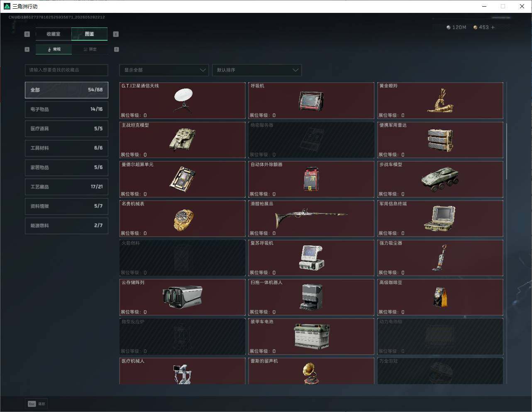Viewport: 532px width, 412px height.
Task: Switch to the 收藏室 tab
Action: tap(54, 34)
